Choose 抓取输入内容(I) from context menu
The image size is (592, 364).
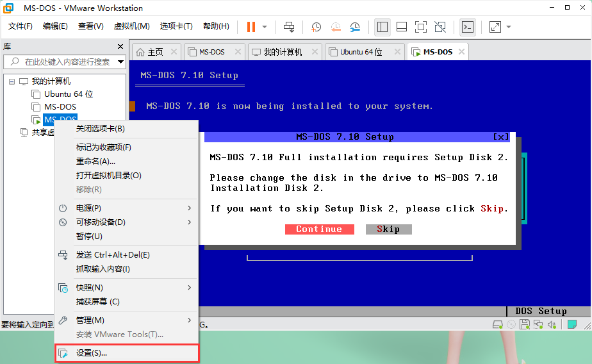126,269
